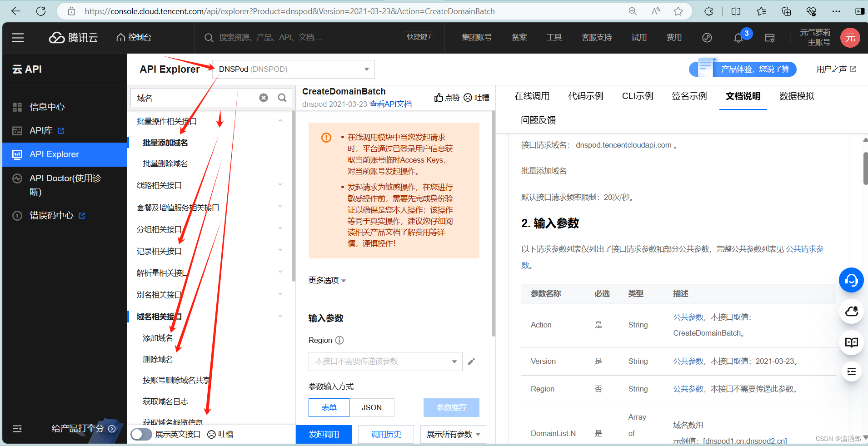Open the favorites list icon
Image resolution: width=868 pixels, height=446 pixels.
(761, 11)
